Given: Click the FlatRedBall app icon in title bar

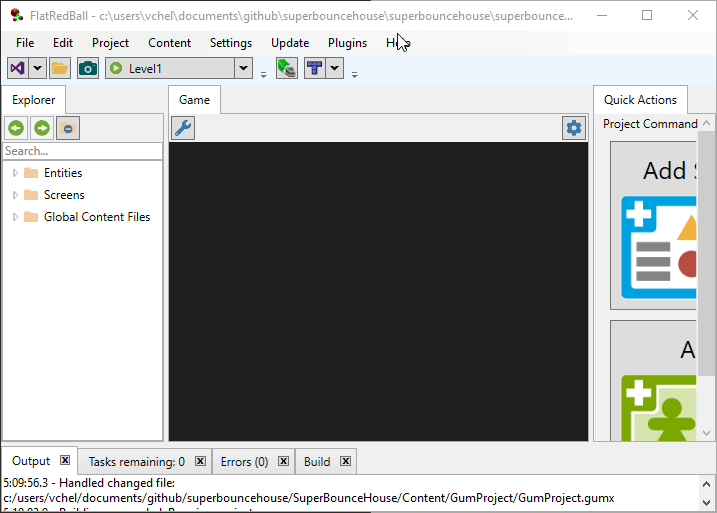Looking at the screenshot, I should pos(16,16).
